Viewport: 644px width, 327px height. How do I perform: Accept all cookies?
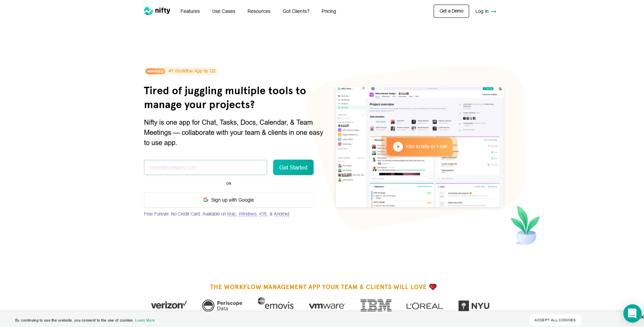tap(555, 320)
